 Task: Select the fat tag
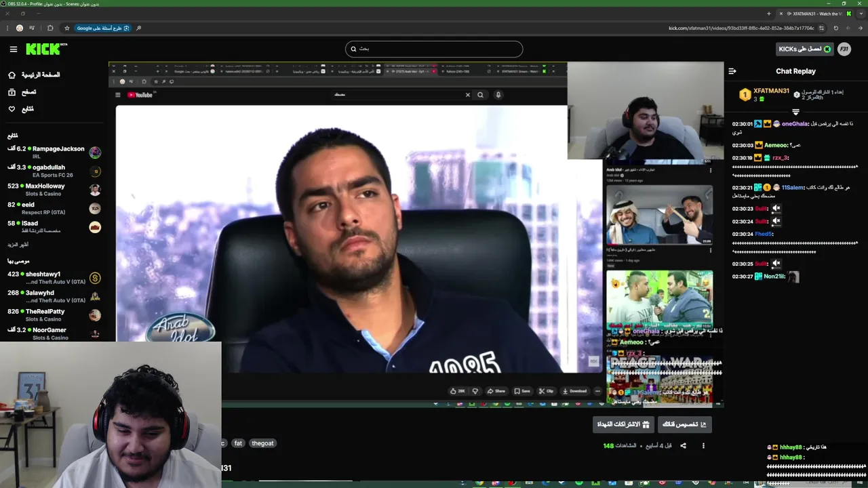tap(238, 443)
